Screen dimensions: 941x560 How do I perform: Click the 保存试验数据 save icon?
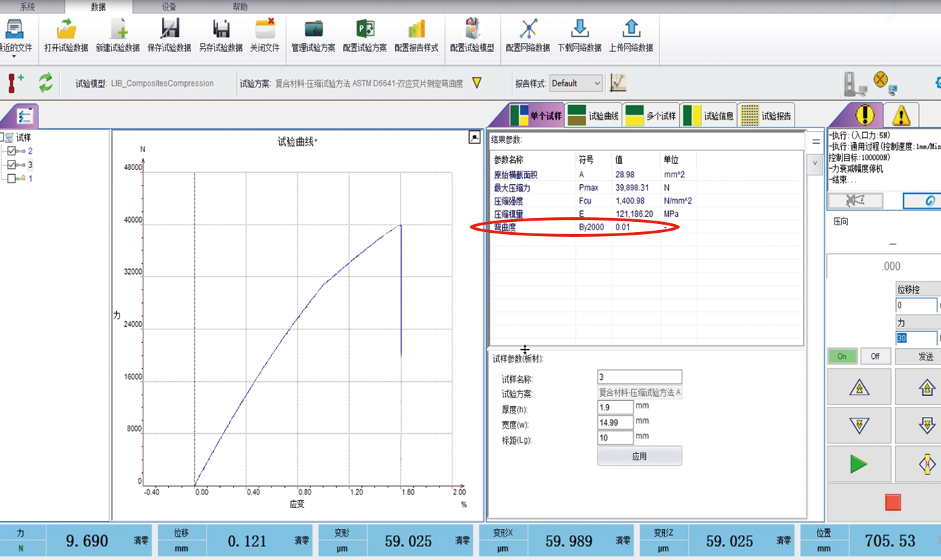(x=169, y=30)
